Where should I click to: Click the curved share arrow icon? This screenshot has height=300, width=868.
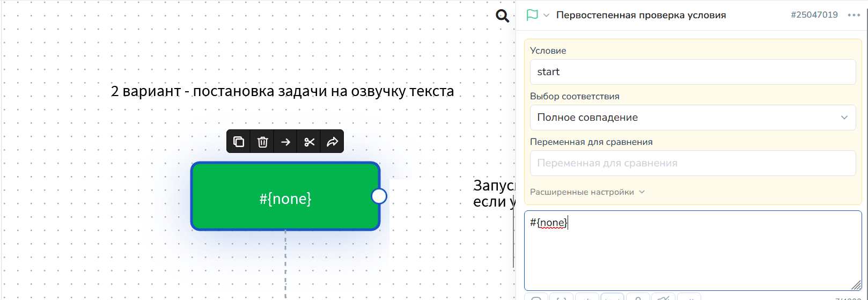[x=333, y=142]
